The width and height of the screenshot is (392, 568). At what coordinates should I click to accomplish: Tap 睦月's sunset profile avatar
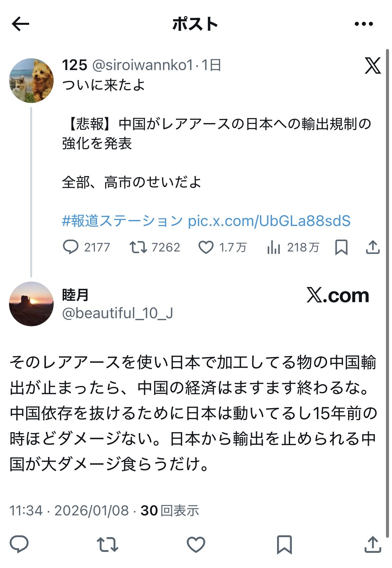pos(31,304)
